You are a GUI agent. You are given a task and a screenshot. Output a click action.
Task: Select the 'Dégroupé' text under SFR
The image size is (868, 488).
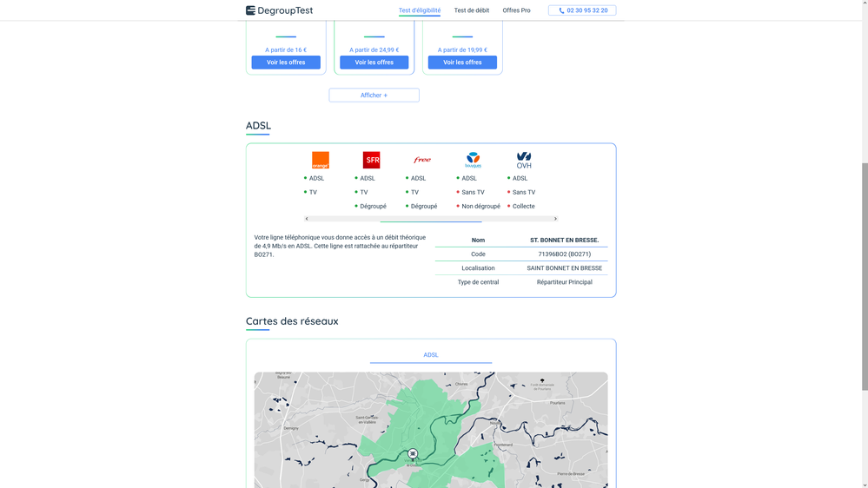click(x=373, y=207)
